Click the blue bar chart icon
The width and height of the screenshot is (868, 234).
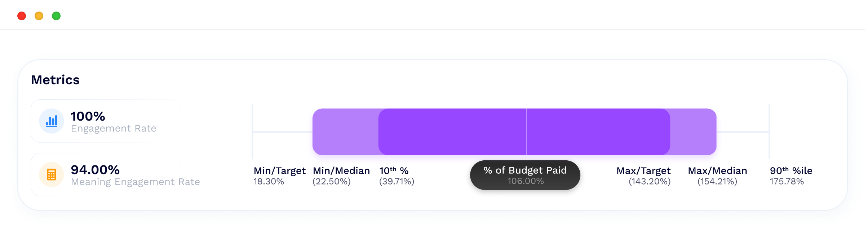point(52,121)
